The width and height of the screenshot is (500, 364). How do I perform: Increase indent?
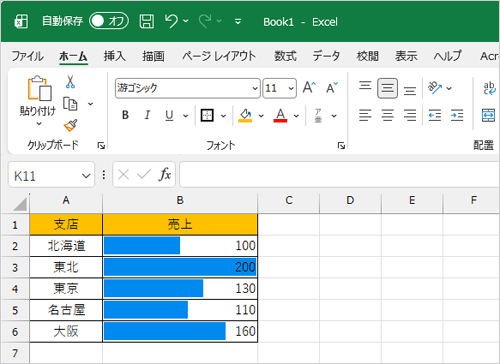pyautogui.click(x=457, y=115)
